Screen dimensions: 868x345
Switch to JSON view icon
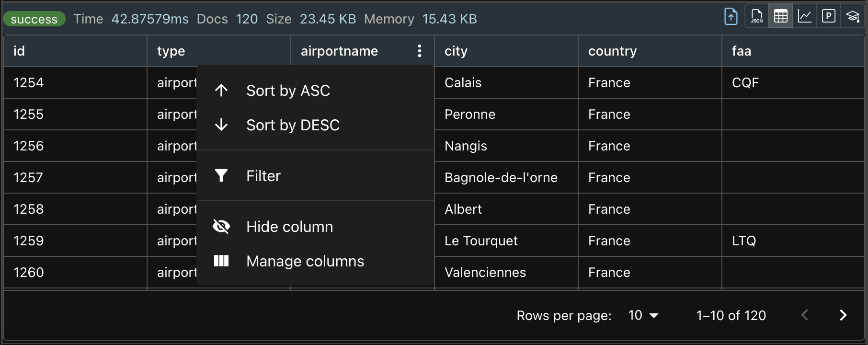coord(757,17)
